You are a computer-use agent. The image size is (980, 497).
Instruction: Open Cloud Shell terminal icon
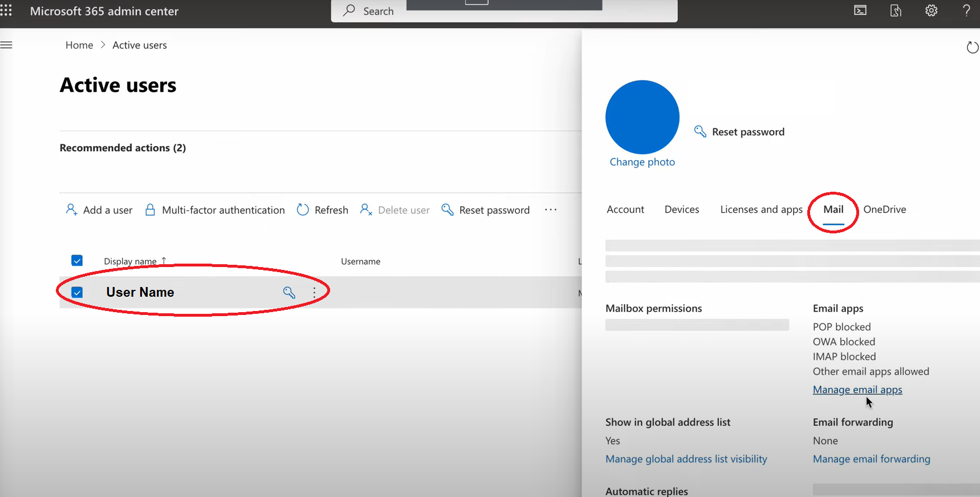[860, 10]
